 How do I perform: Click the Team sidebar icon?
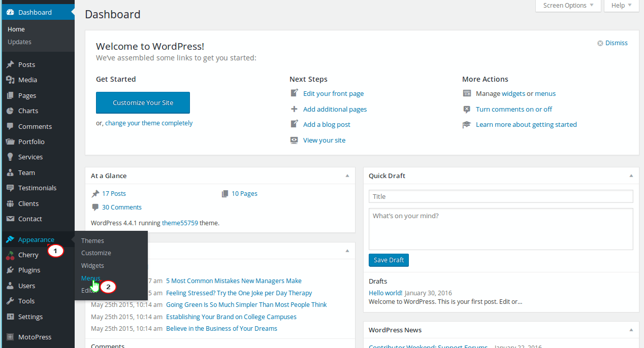(10, 172)
